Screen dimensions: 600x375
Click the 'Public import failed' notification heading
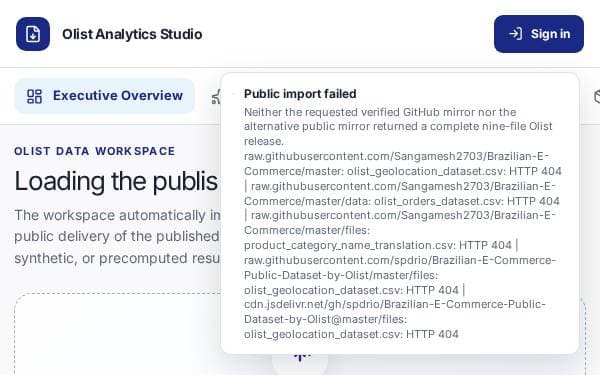[x=300, y=94]
